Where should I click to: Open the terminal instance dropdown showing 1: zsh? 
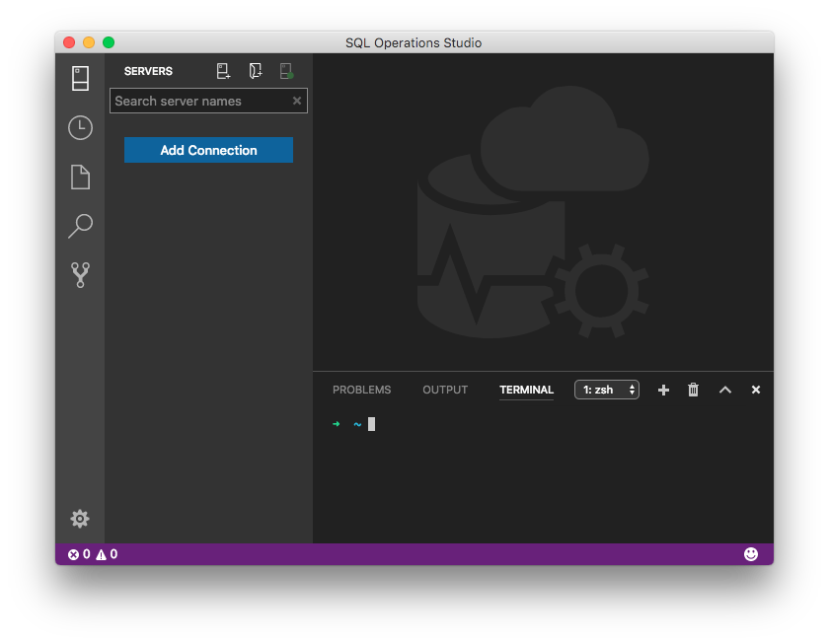coord(606,390)
